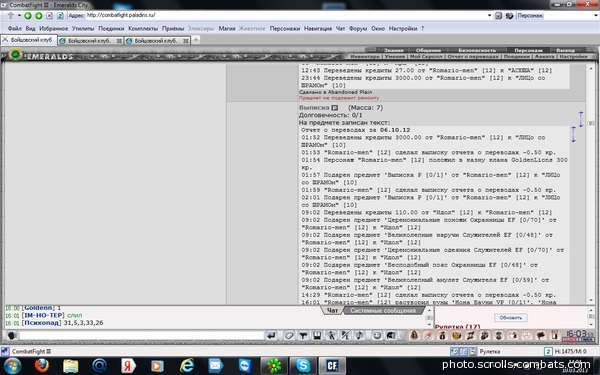Close the second Бойцовский клуб tab
Screen dimensions: 600x375
119,41
